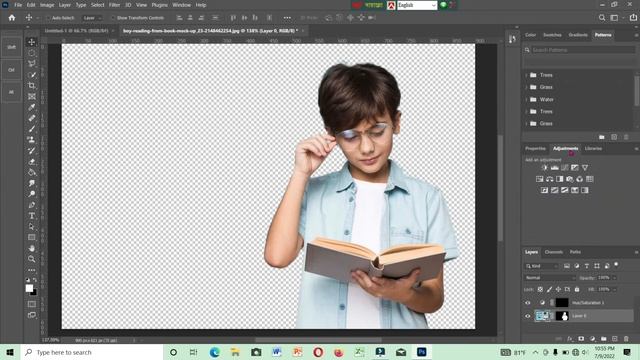640x360 pixels.
Task: Switch to the Swatches tab
Action: click(x=552, y=35)
